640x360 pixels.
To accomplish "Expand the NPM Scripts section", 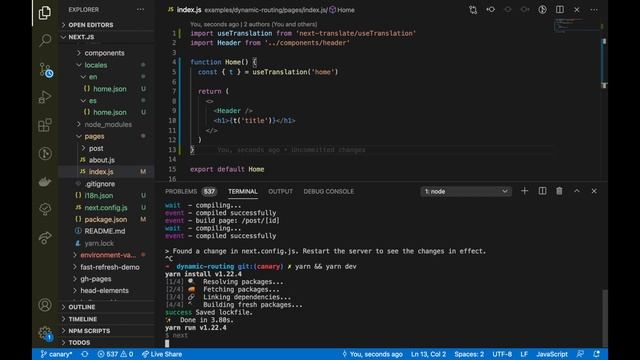I will tap(107, 331).
